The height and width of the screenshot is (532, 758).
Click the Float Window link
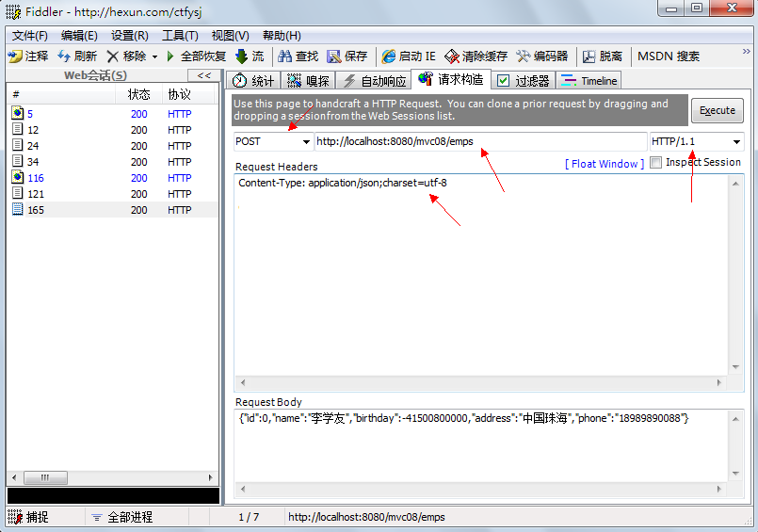click(x=605, y=164)
